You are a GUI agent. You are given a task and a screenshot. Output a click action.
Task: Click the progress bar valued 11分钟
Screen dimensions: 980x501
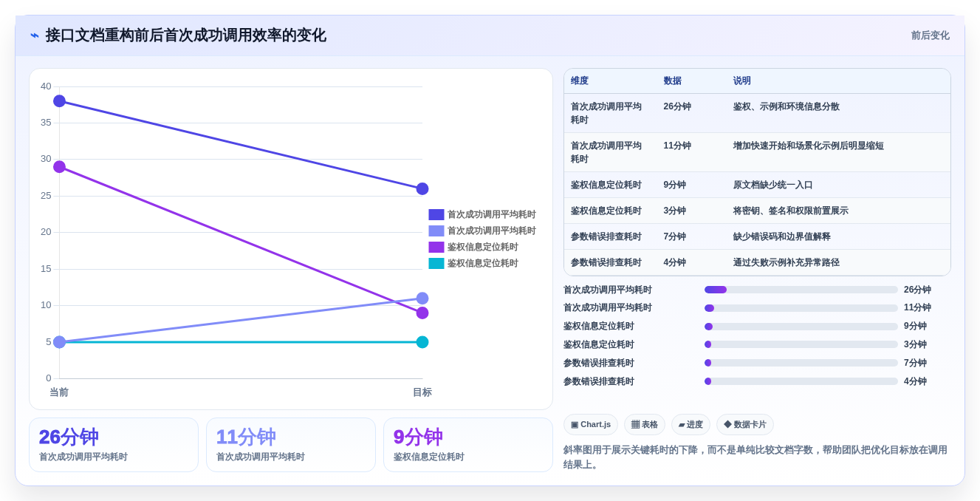pos(801,307)
